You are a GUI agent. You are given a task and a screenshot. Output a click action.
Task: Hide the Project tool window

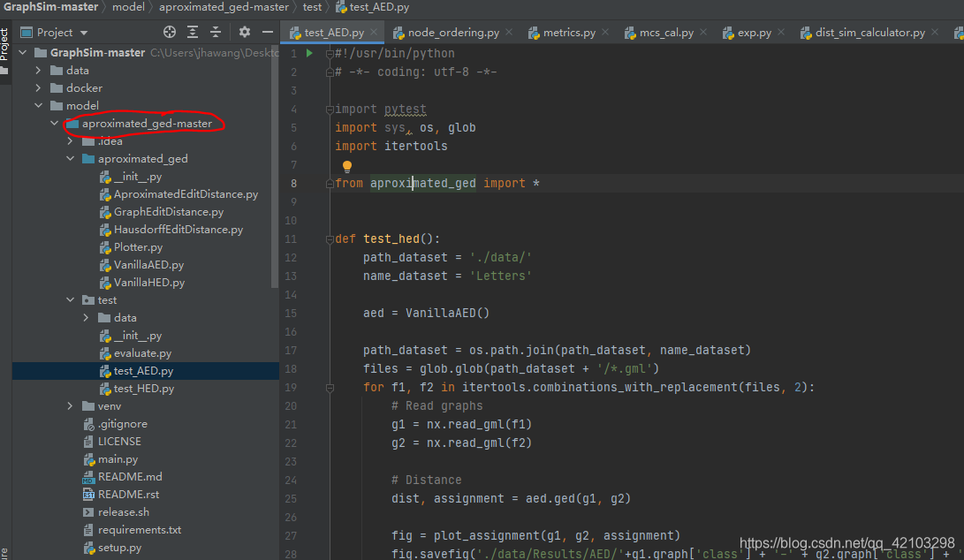pos(266,30)
